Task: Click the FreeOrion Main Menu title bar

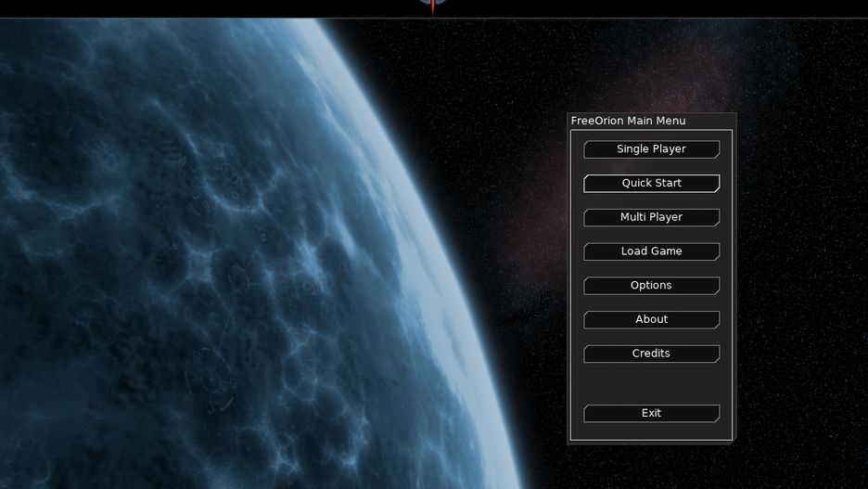Action: (x=652, y=121)
